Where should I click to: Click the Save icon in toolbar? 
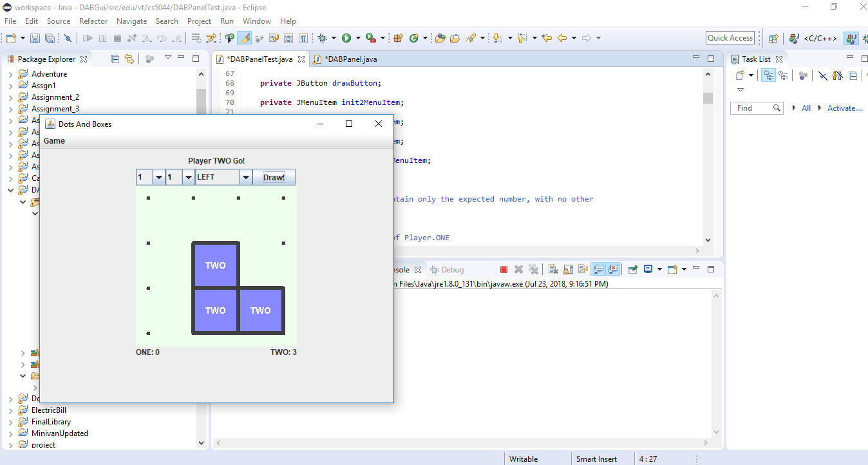click(35, 38)
